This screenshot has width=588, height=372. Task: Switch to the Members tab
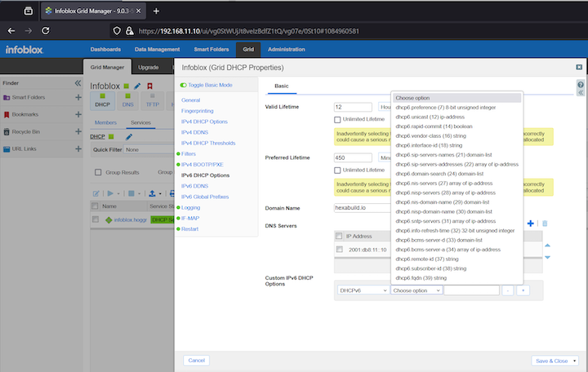tap(106, 122)
